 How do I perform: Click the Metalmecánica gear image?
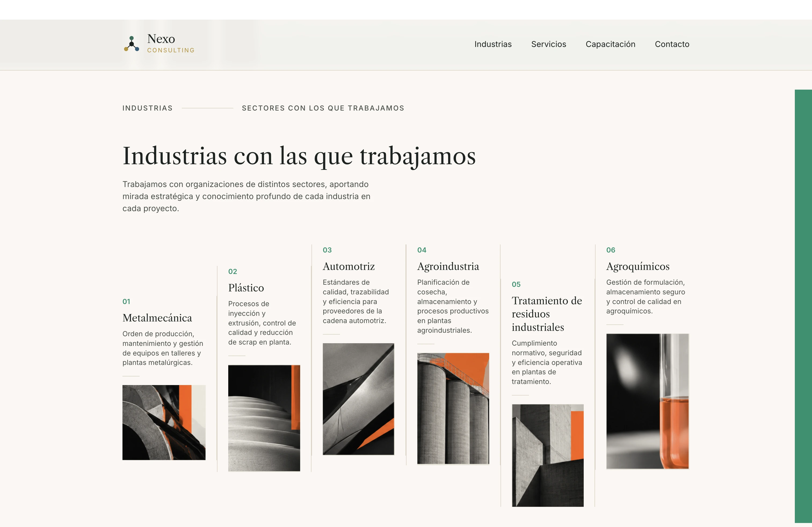coord(164,422)
